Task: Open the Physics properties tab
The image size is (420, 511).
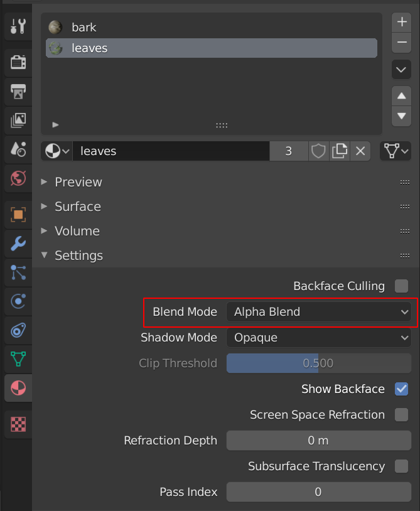Action: pos(18,301)
